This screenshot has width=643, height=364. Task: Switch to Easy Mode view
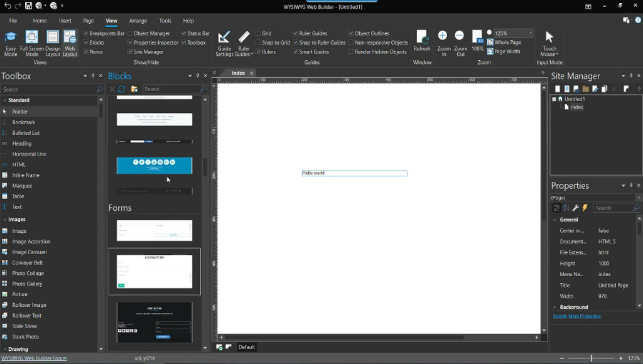[x=11, y=43]
